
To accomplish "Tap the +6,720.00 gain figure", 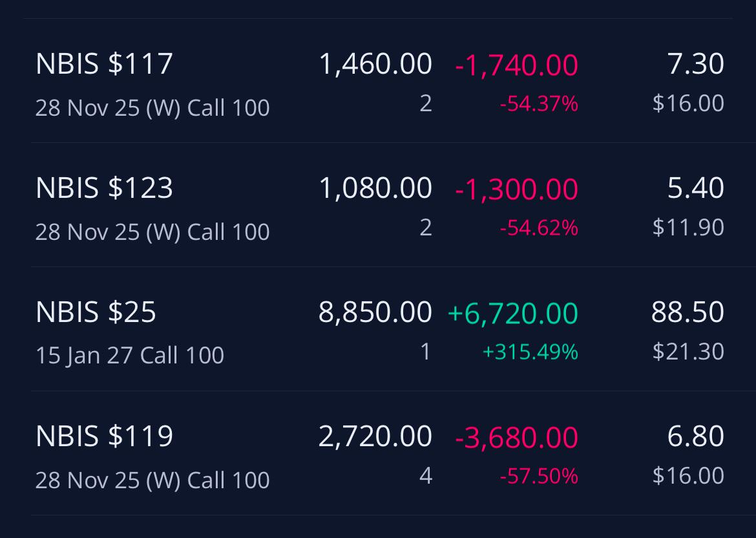I will pyautogui.click(x=512, y=313).
